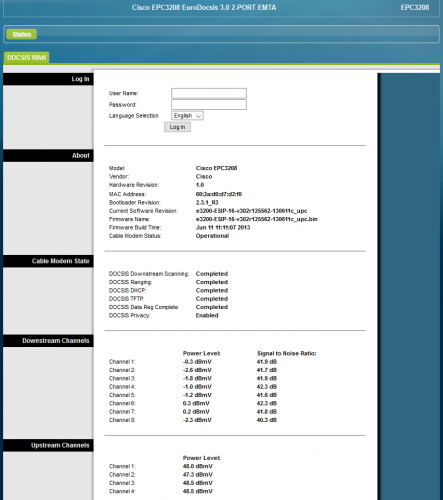Select the DOCSIS WAN tab
The image size is (443, 500).
point(26,58)
